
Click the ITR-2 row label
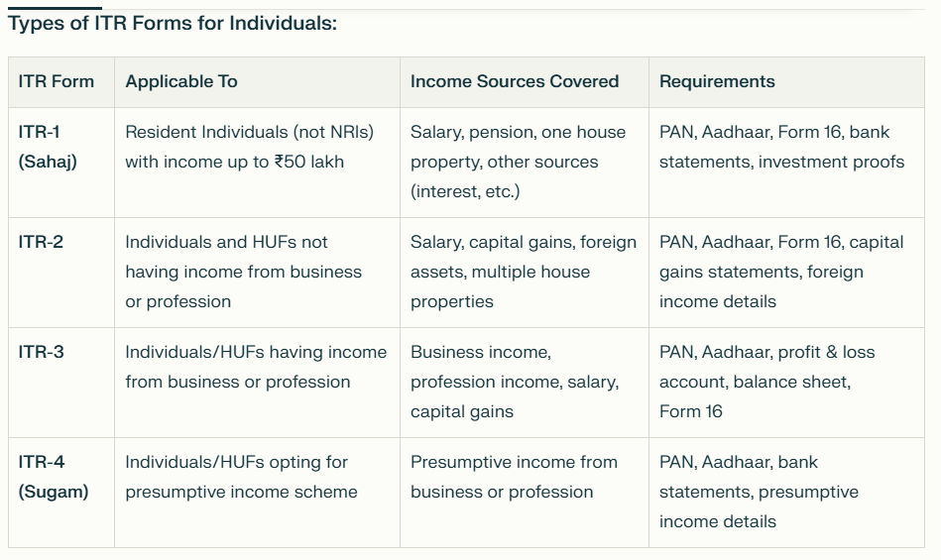click(41, 242)
